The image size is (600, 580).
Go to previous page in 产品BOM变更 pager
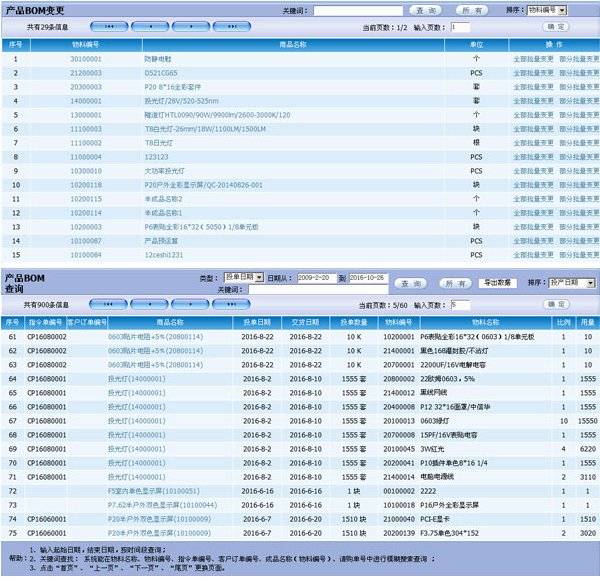pos(148,27)
